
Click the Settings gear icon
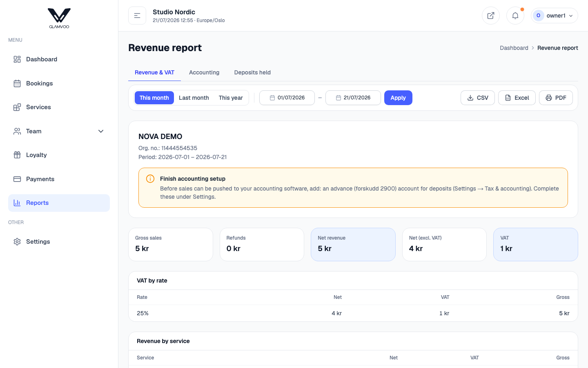[17, 242]
